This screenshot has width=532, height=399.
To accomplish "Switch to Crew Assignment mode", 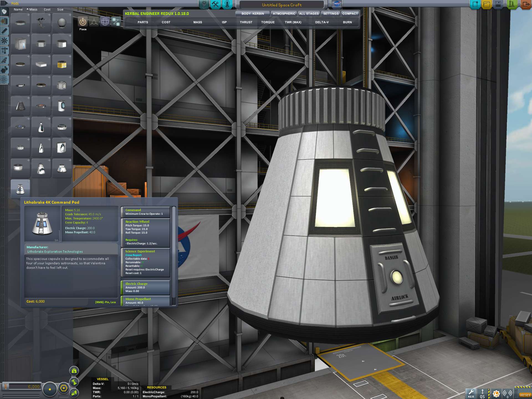I will click(x=227, y=4).
